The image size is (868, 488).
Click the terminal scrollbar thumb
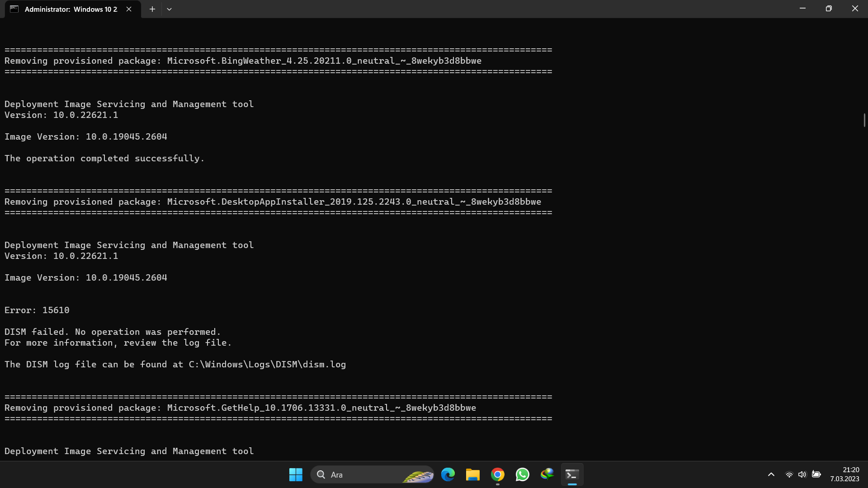pos(864,120)
